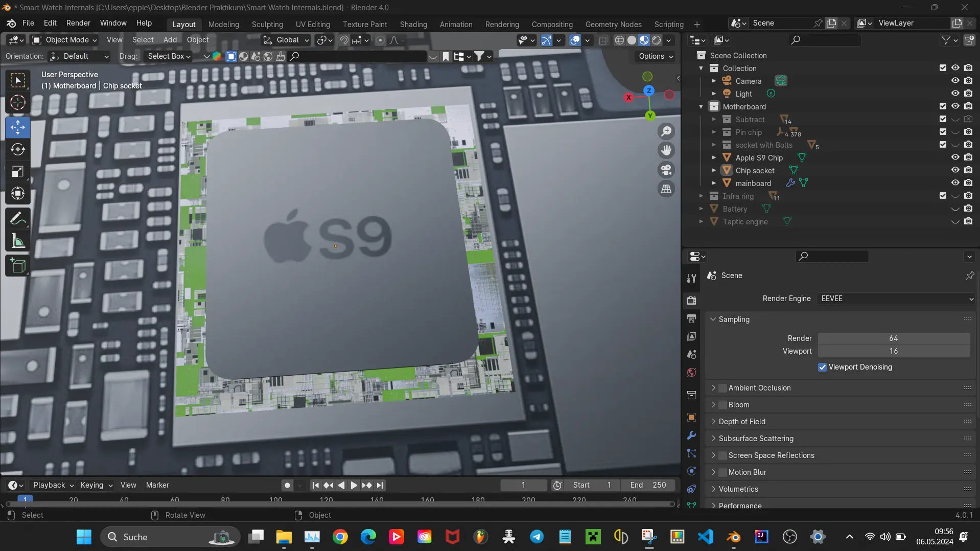Open the Modifiers properties tab

click(691, 435)
